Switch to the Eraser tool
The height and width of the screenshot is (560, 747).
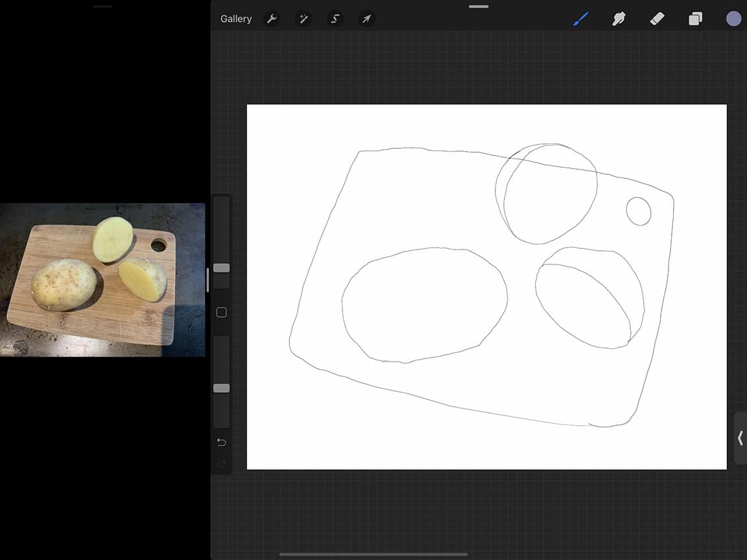(x=658, y=19)
